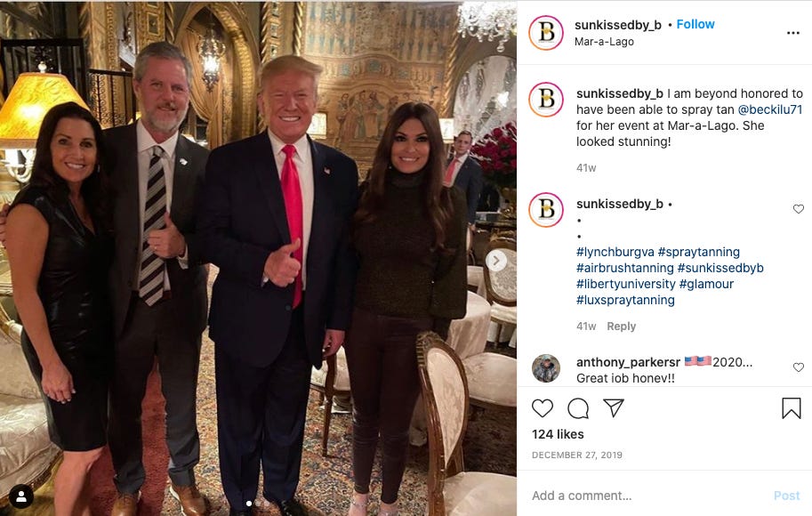
Task: Share post via paper plane icon
Action: coord(614,408)
